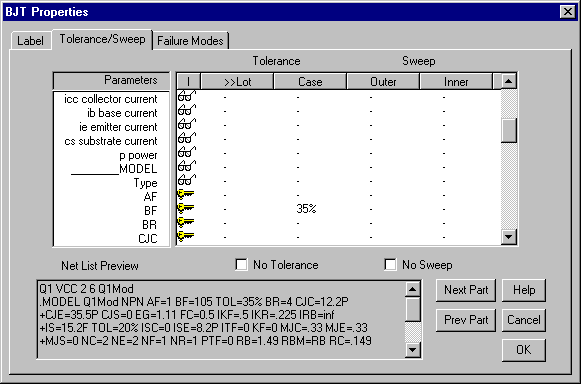This screenshot has height=384, width=581.
Task: Click the Outer sweep cell in the BF row
Action: coord(383,209)
